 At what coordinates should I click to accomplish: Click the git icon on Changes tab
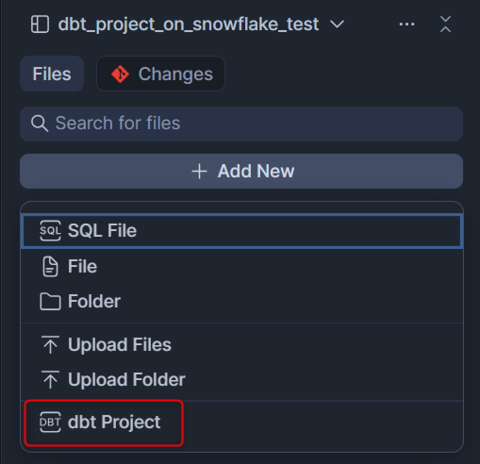pos(120,74)
